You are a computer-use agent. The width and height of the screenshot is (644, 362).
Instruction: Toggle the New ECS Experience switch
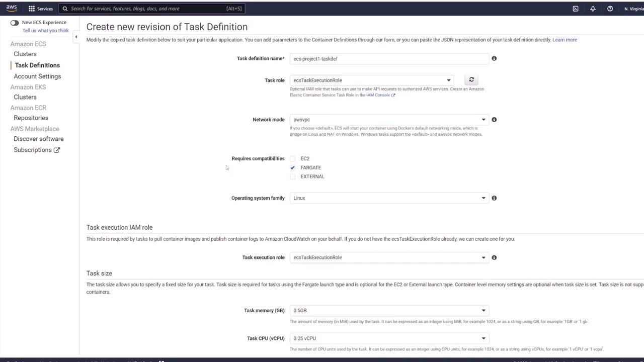[15, 23]
